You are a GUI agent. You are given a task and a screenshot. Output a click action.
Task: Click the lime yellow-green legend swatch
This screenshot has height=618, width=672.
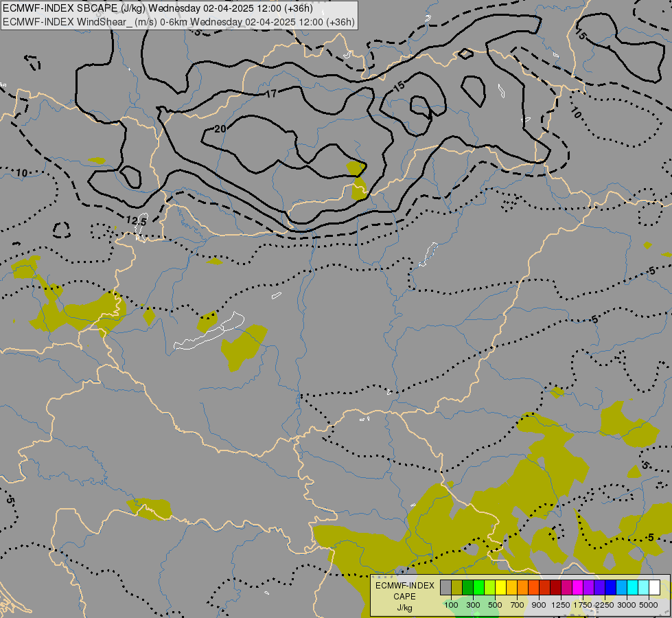click(x=490, y=587)
